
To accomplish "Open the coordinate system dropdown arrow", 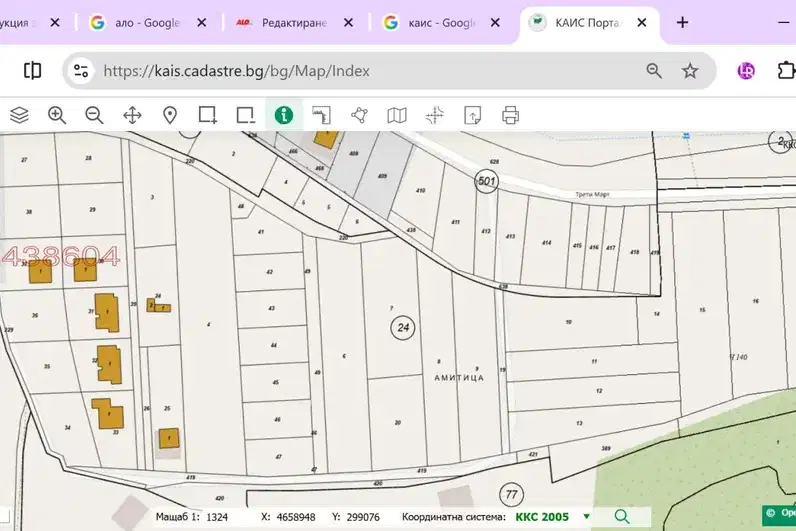I will pos(587,517).
